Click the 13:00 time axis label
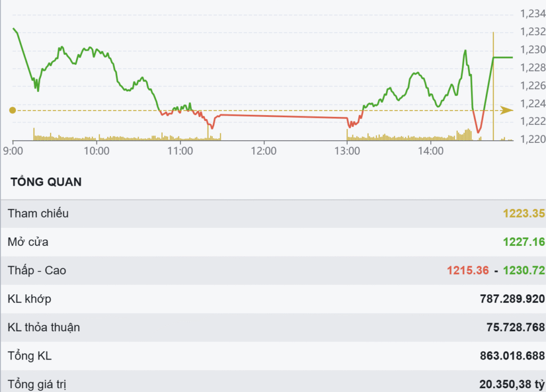Viewport: 546px width, 392px height. [347, 151]
